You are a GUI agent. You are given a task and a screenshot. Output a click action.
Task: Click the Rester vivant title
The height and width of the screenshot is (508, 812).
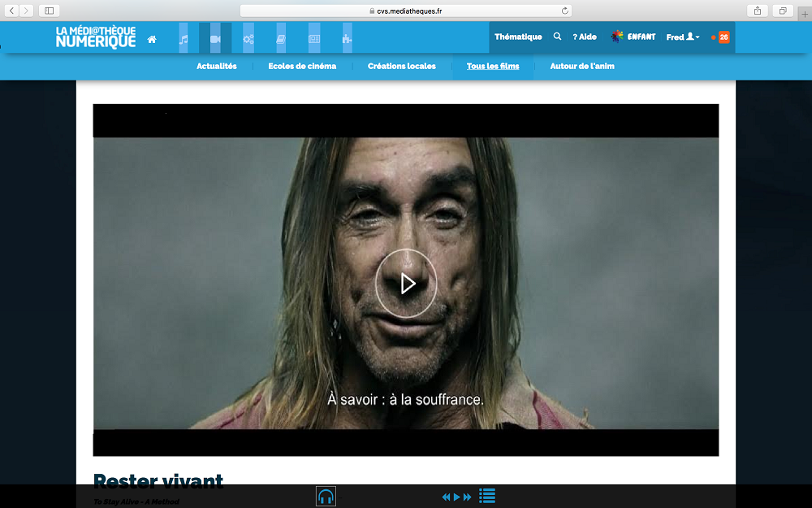click(x=158, y=480)
